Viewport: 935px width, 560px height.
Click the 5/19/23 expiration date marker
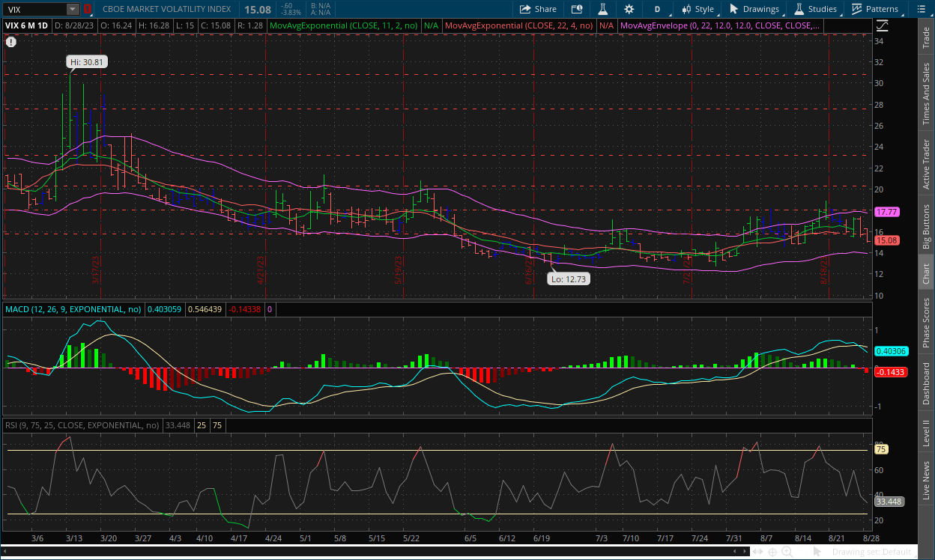[400, 270]
